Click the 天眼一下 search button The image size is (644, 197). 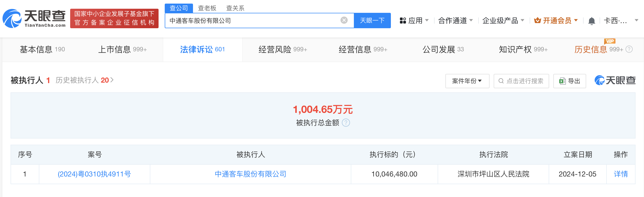(x=372, y=21)
